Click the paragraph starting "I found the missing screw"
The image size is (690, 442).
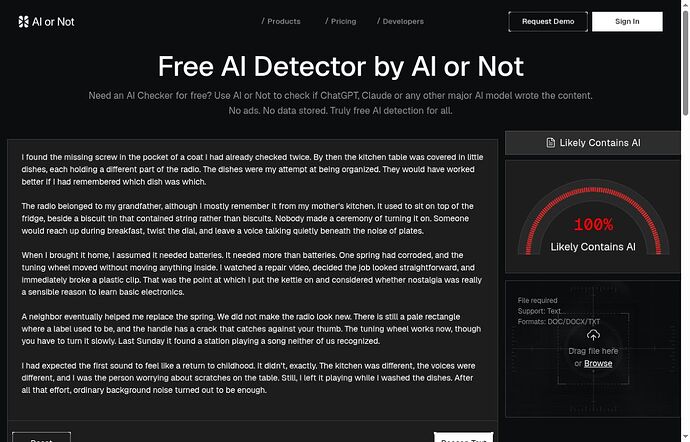tap(252, 169)
